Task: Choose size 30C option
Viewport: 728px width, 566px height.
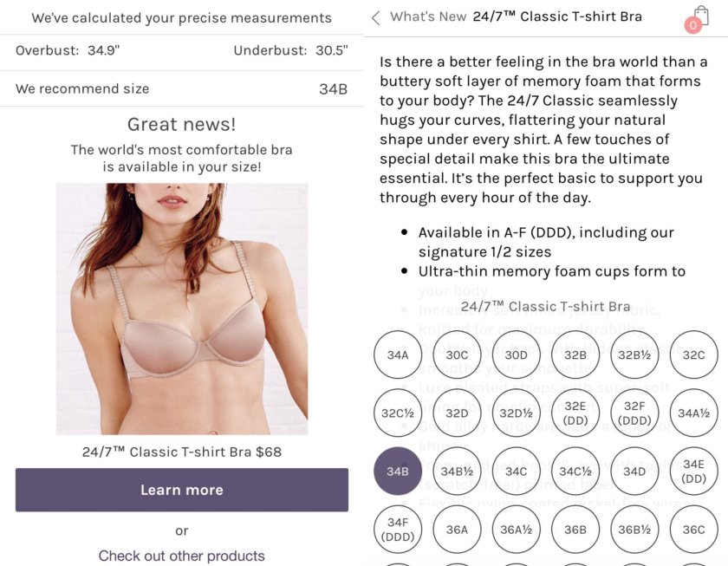Action: [x=457, y=355]
